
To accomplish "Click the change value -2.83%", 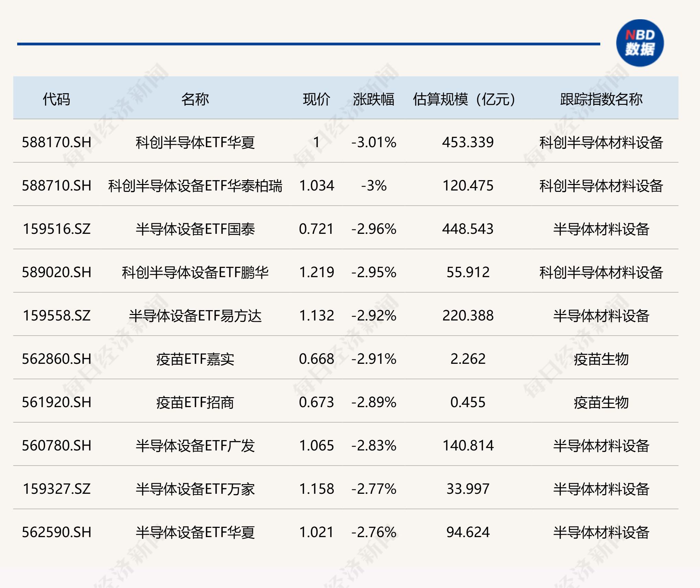I will point(374,446).
